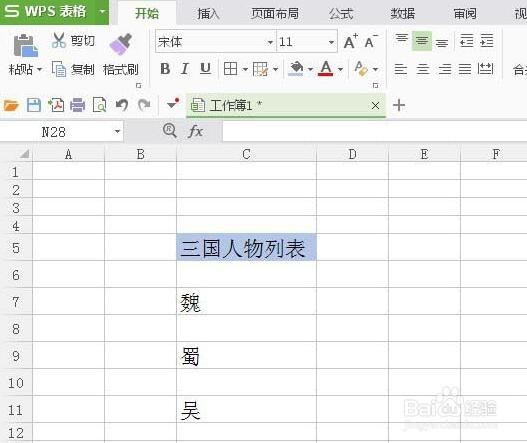
Task: Open font color dropdown arrow
Action: (x=340, y=70)
